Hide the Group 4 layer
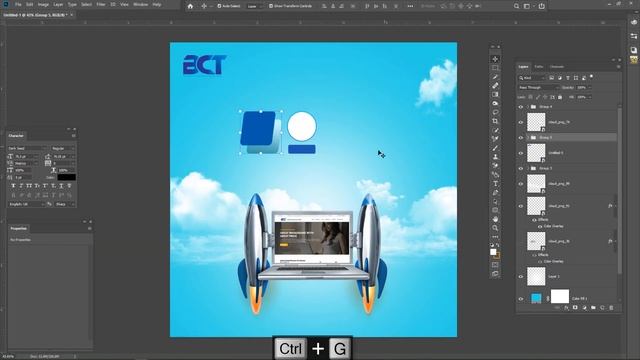This screenshot has height=360, width=640. pos(520,107)
